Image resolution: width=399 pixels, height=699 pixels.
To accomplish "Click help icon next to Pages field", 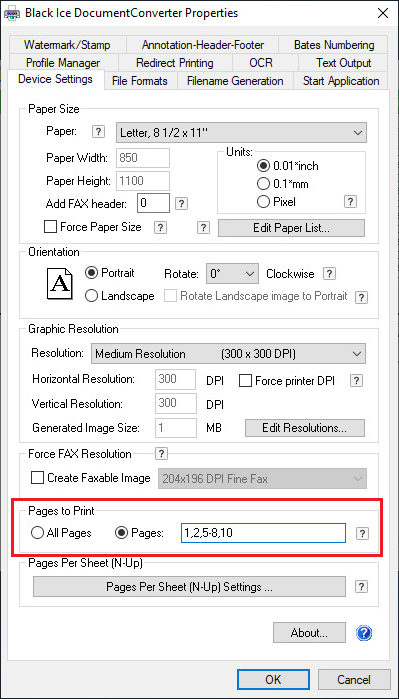I will click(x=363, y=533).
